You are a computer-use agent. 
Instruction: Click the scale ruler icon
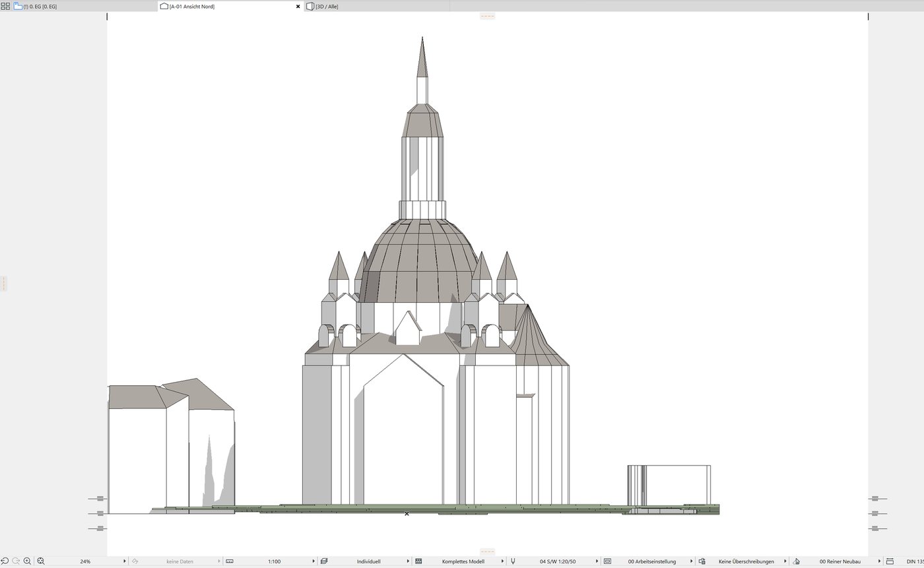point(230,561)
